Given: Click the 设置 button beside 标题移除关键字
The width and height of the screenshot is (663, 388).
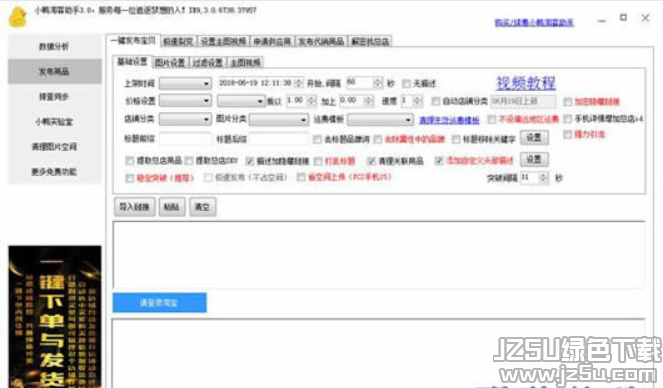Looking at the screenshot, I should [x=534, y=137].
